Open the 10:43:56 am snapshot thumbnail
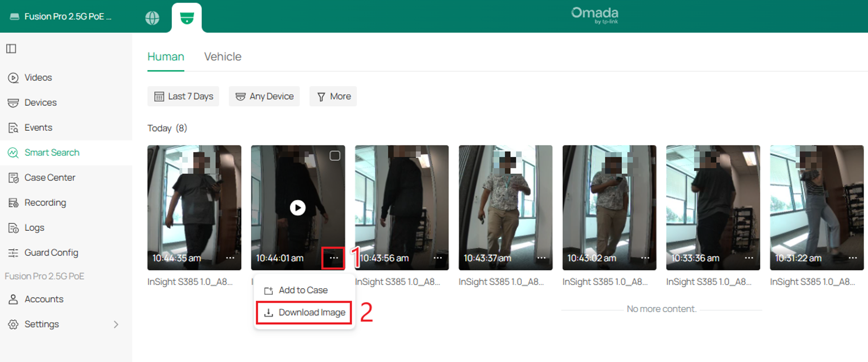Image resolution: width=868 pixels, height=362 pixels. click(402, 208)
